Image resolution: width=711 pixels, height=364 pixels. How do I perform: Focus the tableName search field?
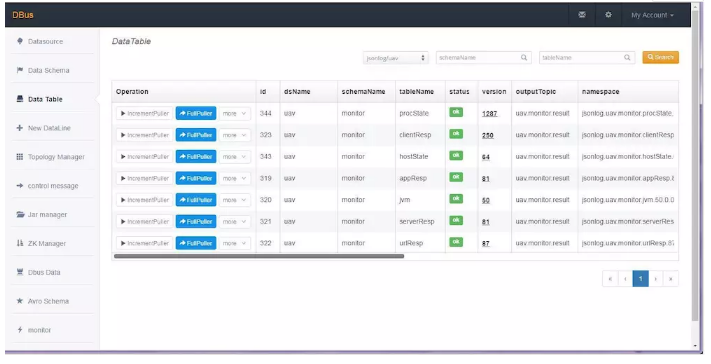pyautogui.click(x=587, y=58)
